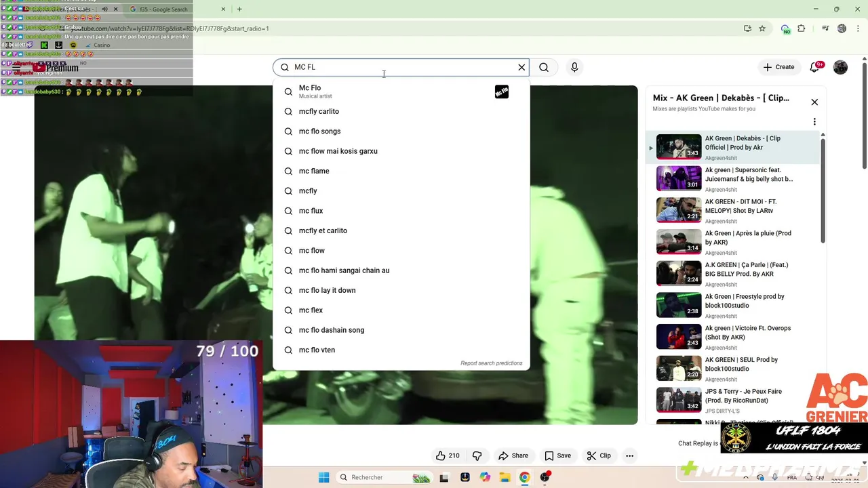The height and width of the screenshot is (488, 868).
Task: Select the Mc Flo musical artist suggestion
Action: click(401, 91)
